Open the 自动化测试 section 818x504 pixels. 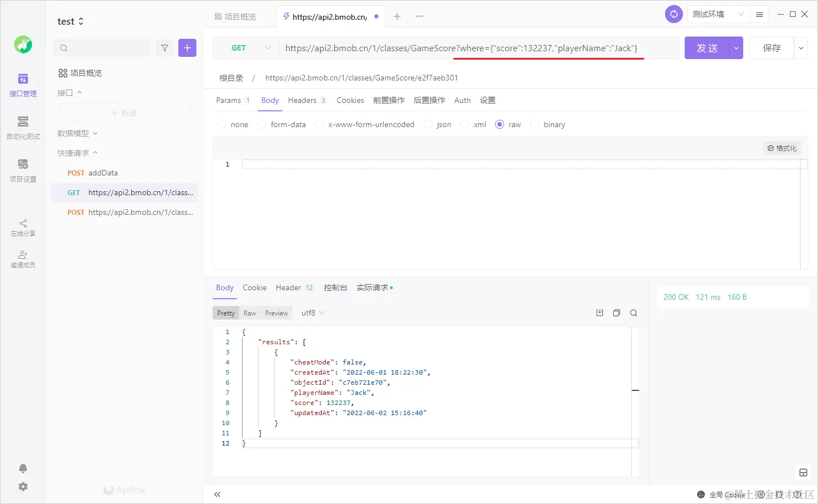[23, 128]
